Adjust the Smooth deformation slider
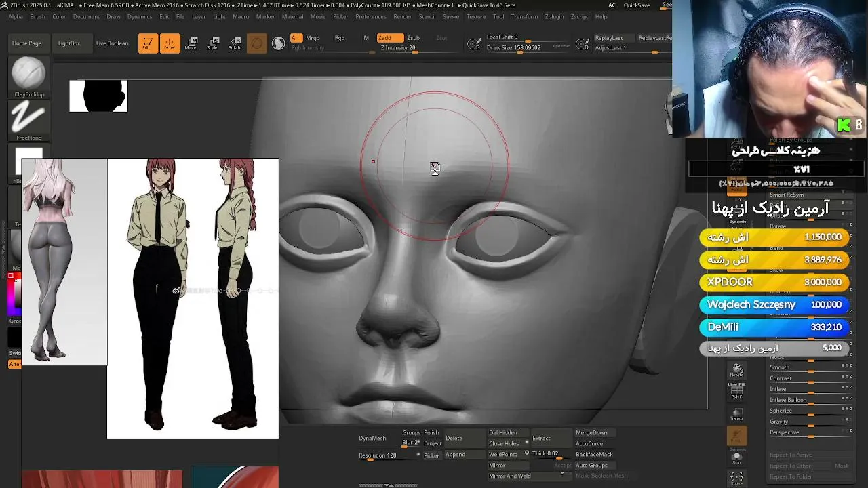Screen dimensions: 868x488 [810, 367]
